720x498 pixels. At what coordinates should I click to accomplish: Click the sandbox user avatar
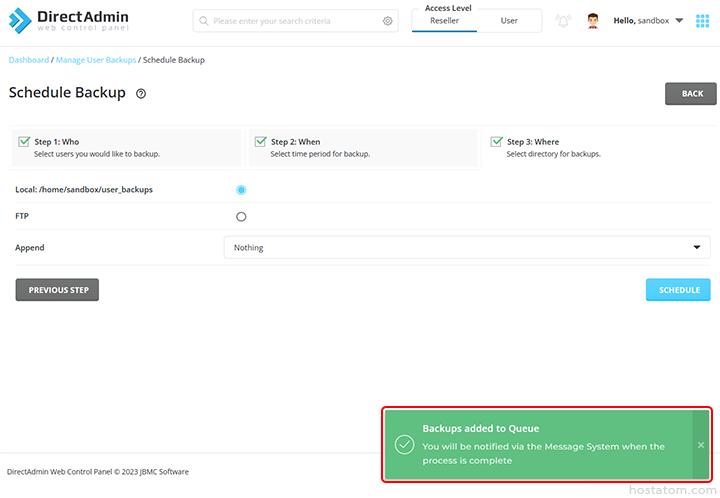click(x=593, y=21)
